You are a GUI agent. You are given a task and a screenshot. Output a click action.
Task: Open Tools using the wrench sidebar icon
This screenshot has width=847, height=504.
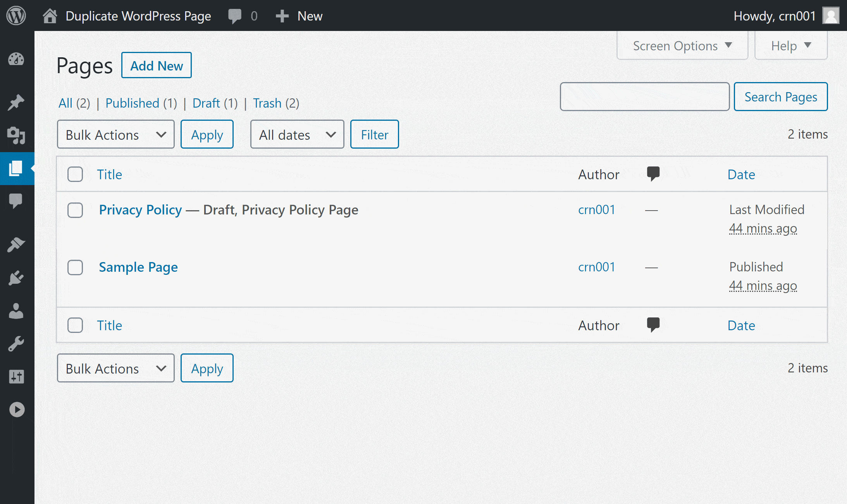(17, 344)
